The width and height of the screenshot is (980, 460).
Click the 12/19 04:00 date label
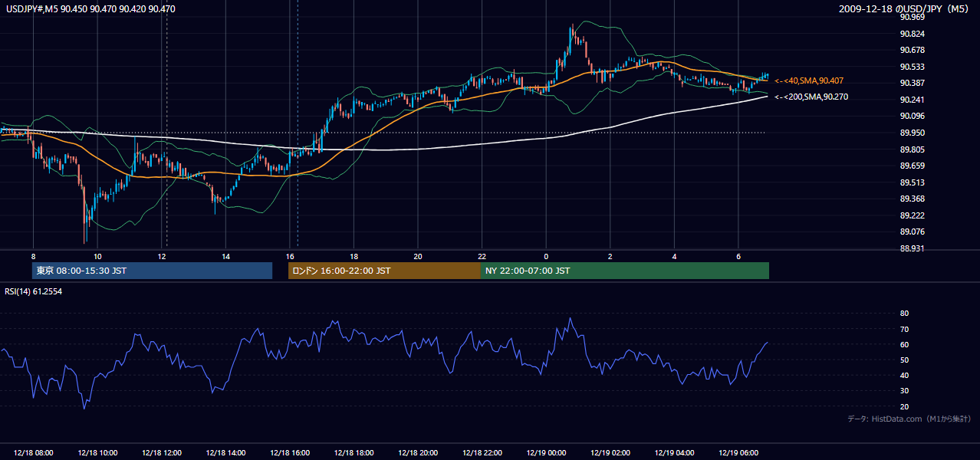tap(674, 453)
